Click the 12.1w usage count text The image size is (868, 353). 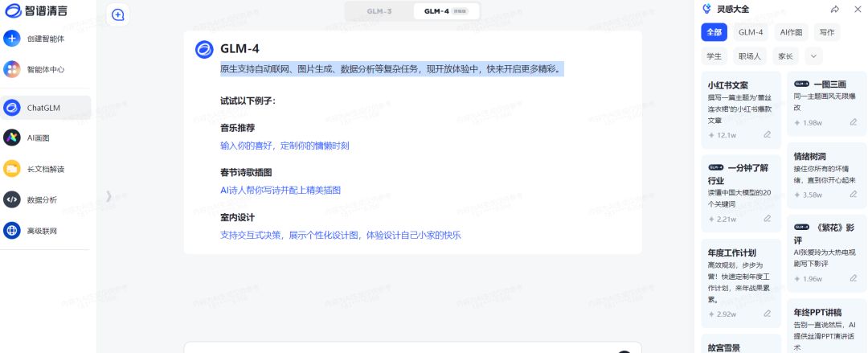click(727, 135)
